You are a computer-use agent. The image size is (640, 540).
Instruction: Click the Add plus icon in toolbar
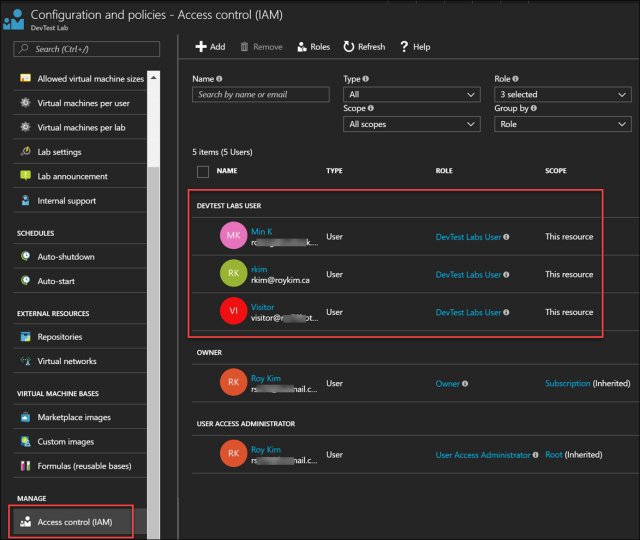(x=201, y=47)
